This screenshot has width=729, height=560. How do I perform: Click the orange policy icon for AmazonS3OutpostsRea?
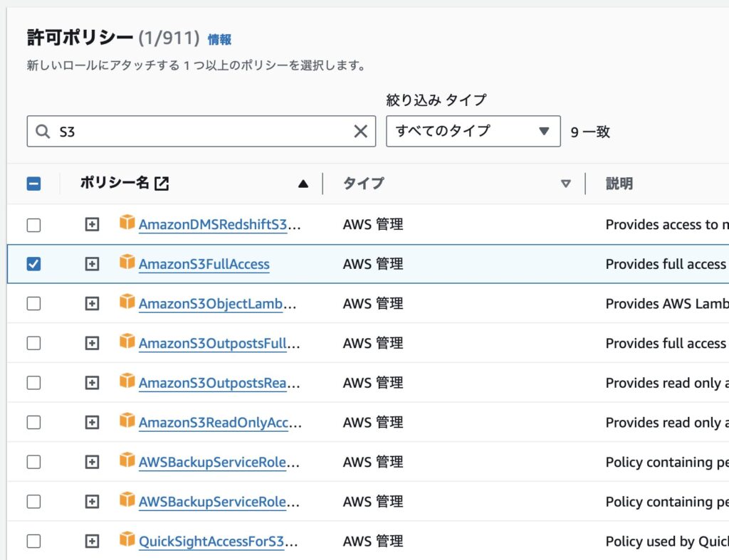coord(127,381)
